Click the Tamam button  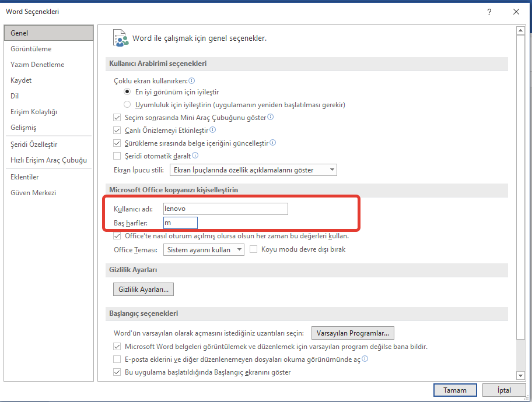455,390
